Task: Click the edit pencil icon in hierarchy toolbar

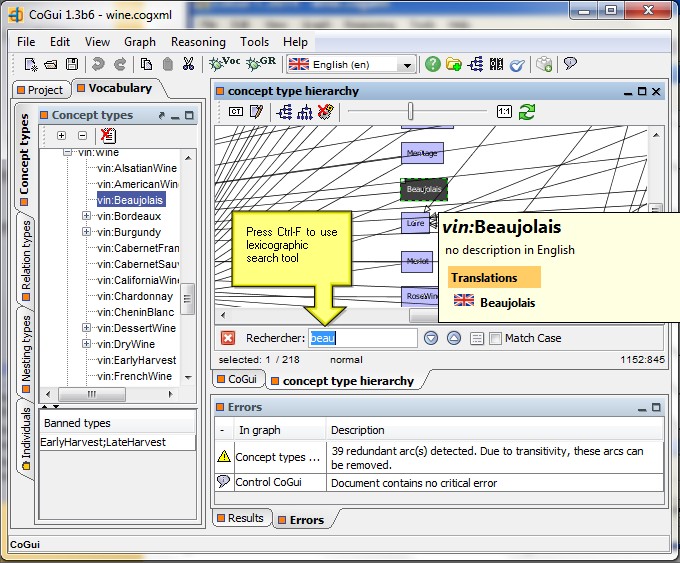Action: (x=256, y=112)
